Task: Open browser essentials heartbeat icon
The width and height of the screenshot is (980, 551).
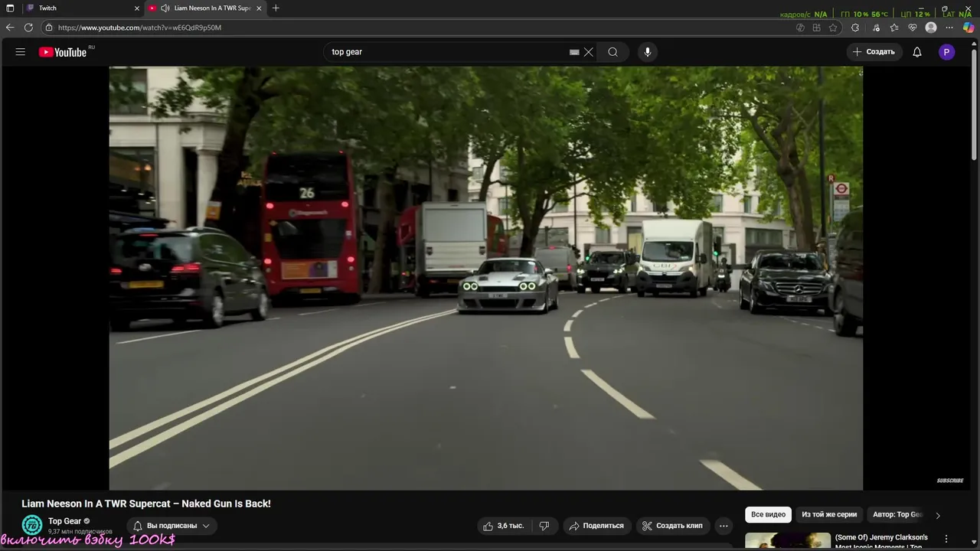Action: [x=913, y=28]
